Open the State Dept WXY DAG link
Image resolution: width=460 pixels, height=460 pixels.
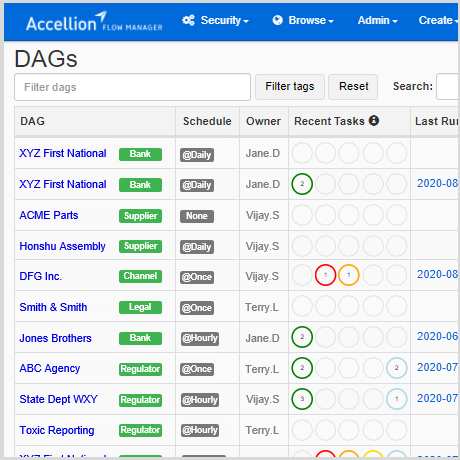click(58, 399)
